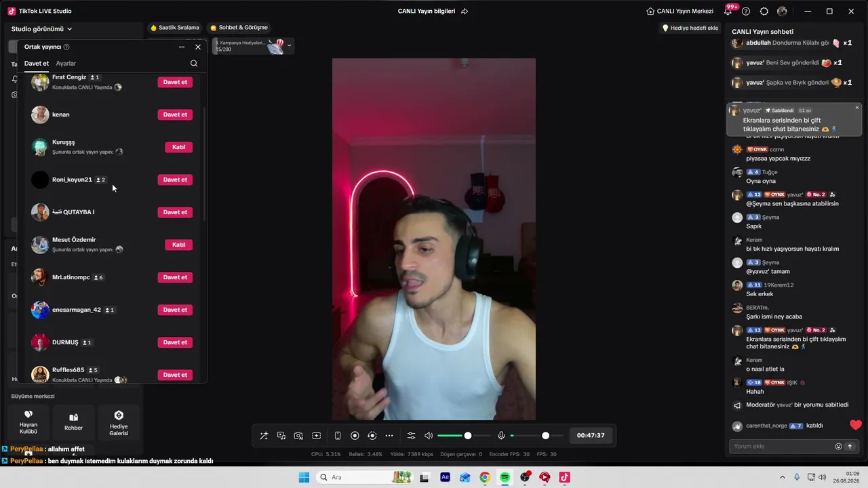Open Hayran Kulübü
This screenshot has height=488, width=868.
28,422
